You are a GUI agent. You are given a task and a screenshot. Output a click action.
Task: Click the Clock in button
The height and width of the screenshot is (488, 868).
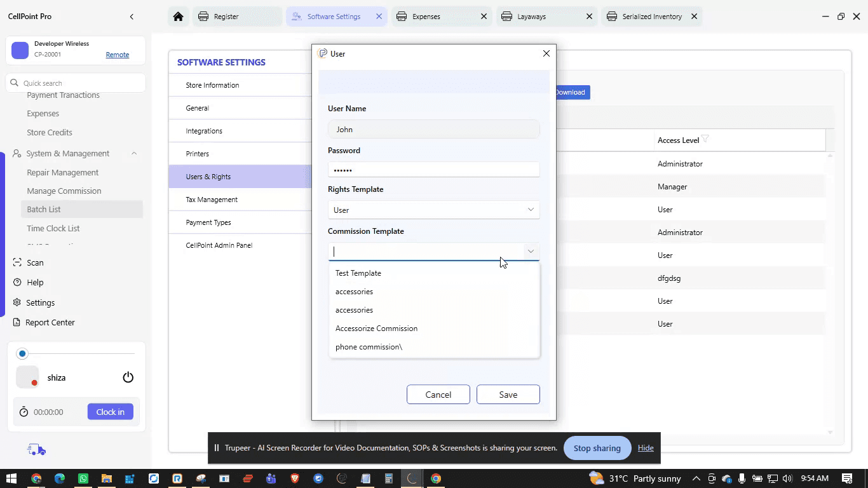pos(111,412)
